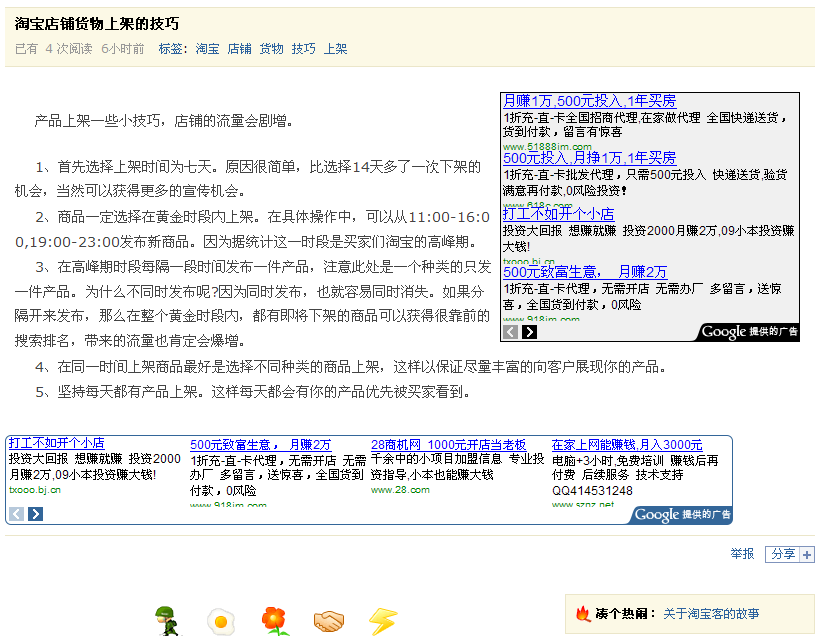Click the 分享 share button
Viewport: 827px width, 636px height.
(783, 554)
